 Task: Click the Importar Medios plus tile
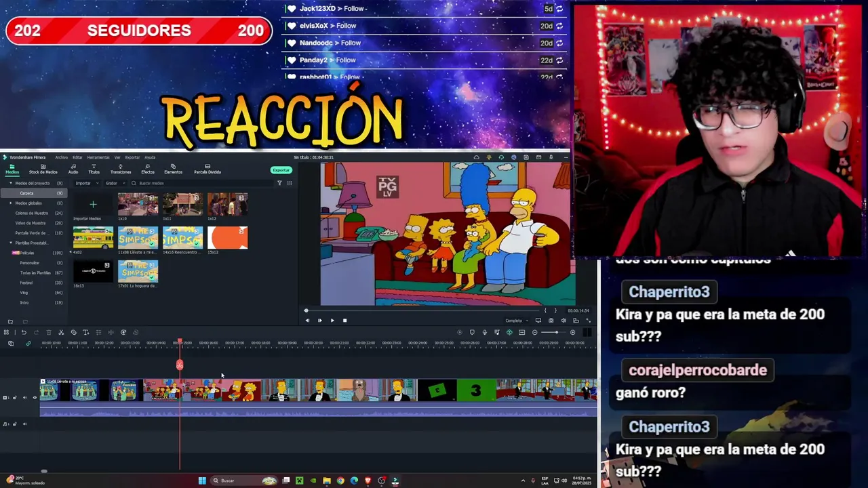click(93, 205)
